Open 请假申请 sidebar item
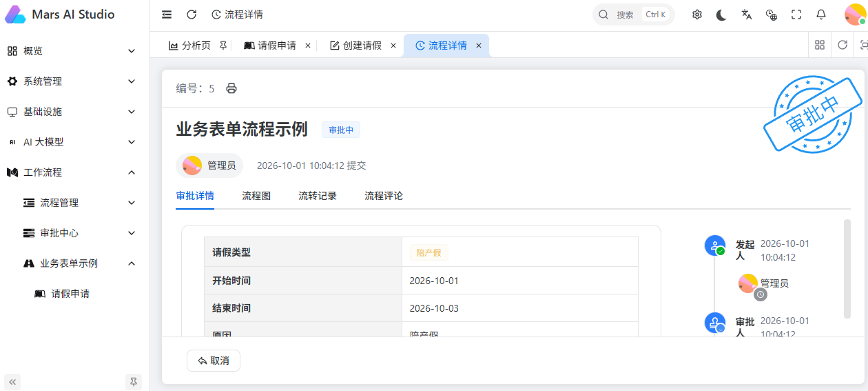Viewport: 868px width, 391px height. tap(72, 294)
